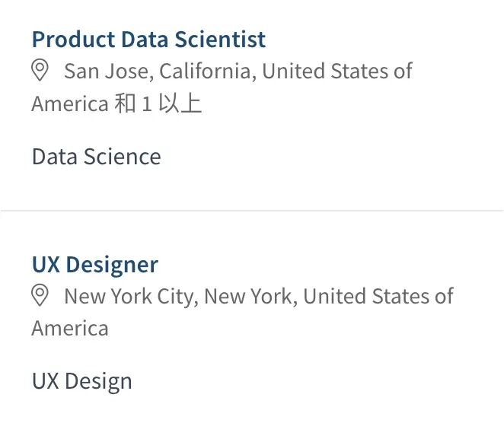Viewport: 504px width, 426px height.
Task: Click the San Jose, California location text
Action: [x=160, y=72]
